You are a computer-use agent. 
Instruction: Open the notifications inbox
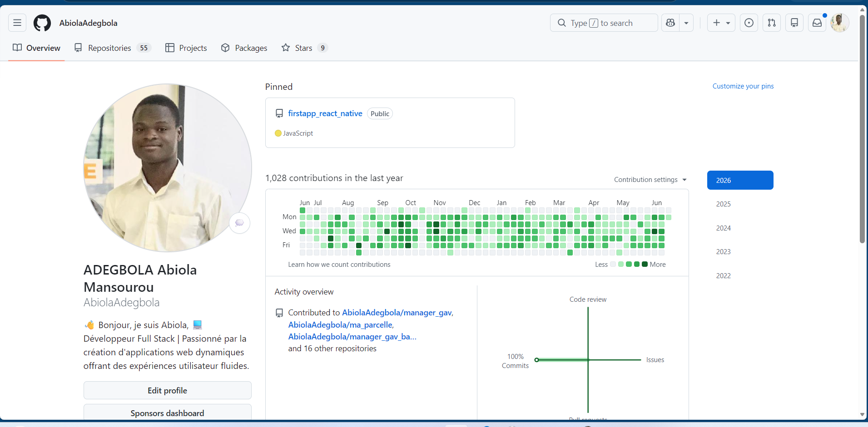point(817,23)
